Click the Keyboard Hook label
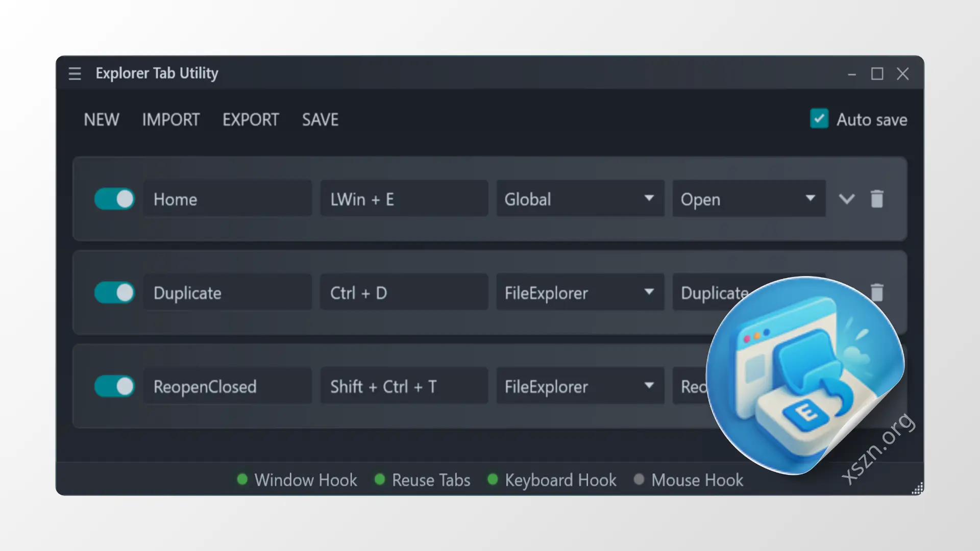The image size is (980, 551). pos(560,480)
